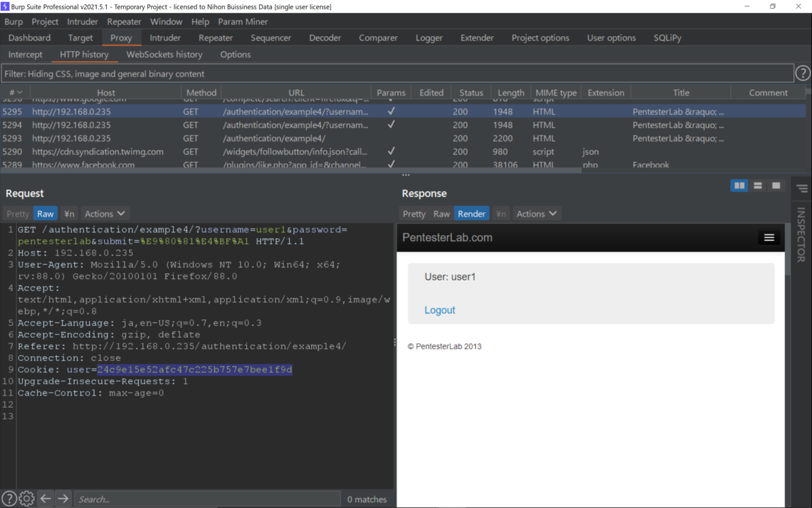812x508 pixels.
Task: Switch to the Proxy tab
Action: pyautogui.click(x=121, y=38)
